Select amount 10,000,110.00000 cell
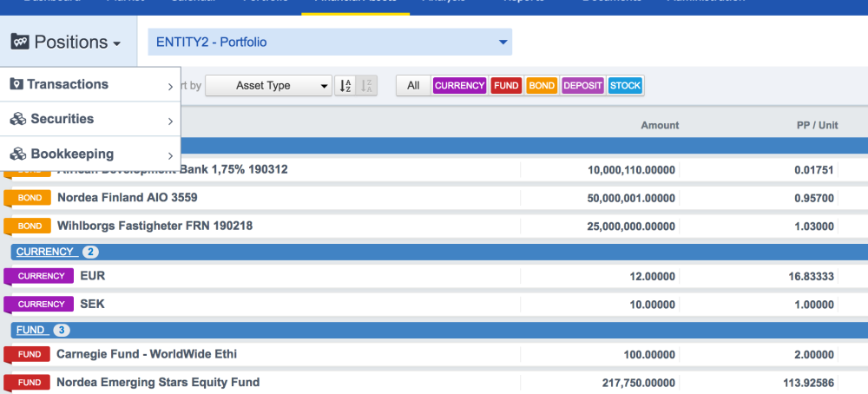This screenshot has height=394, width=868. (631, 170)
